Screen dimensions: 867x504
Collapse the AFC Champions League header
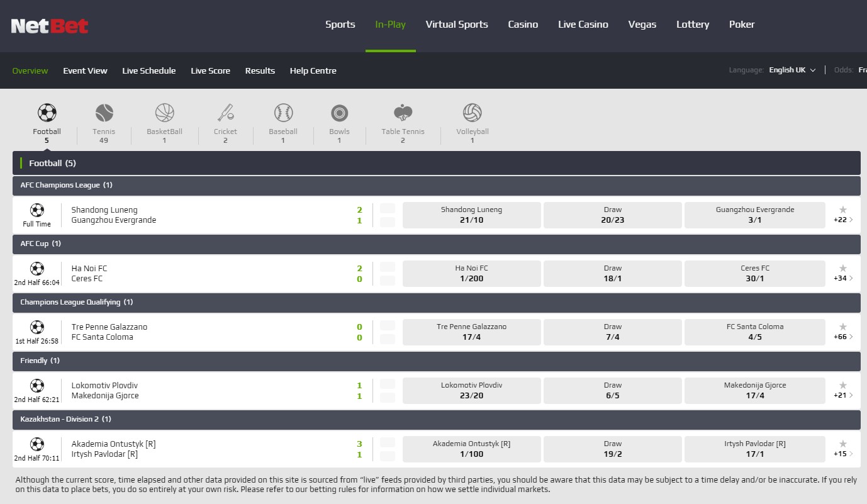pyautogui.click(x=437, y=186)
